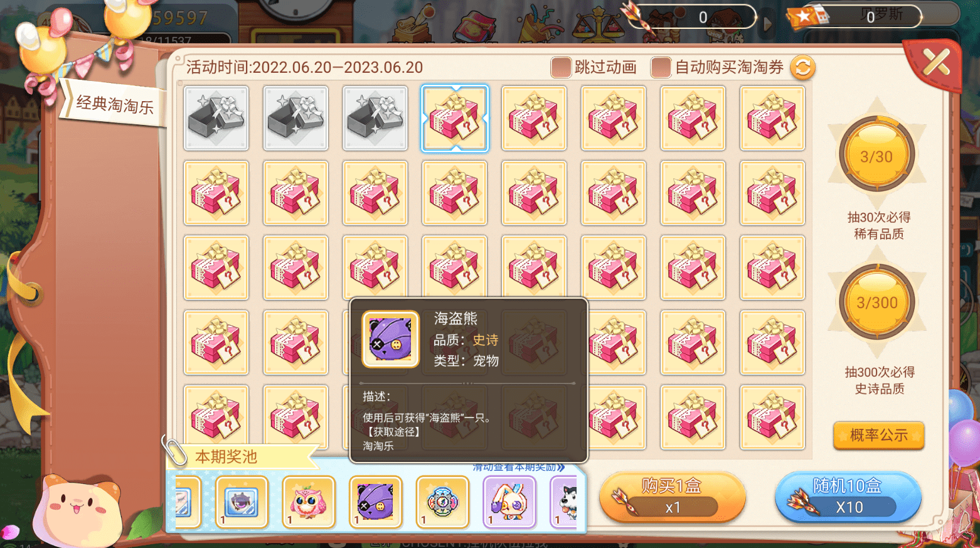Click the arrow beside the top currency counter
This screenshot has height=548, width=980.
767,24
